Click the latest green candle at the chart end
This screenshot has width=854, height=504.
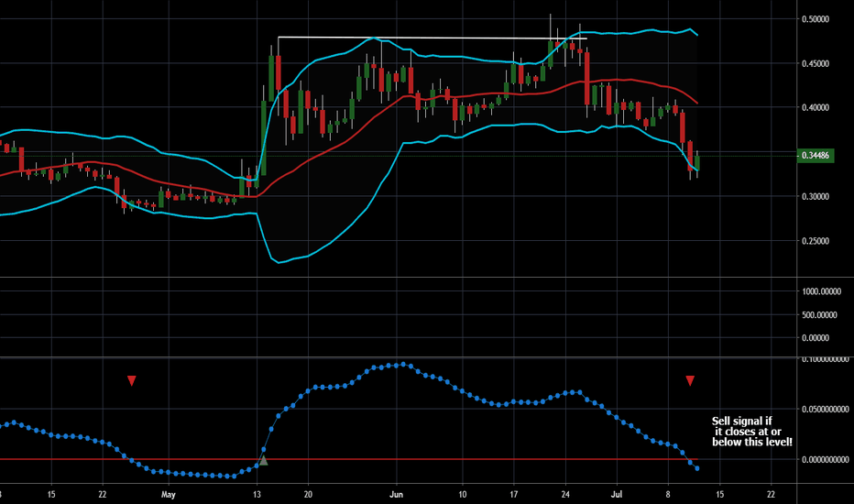pyautogui.click(x=697, y=163)
